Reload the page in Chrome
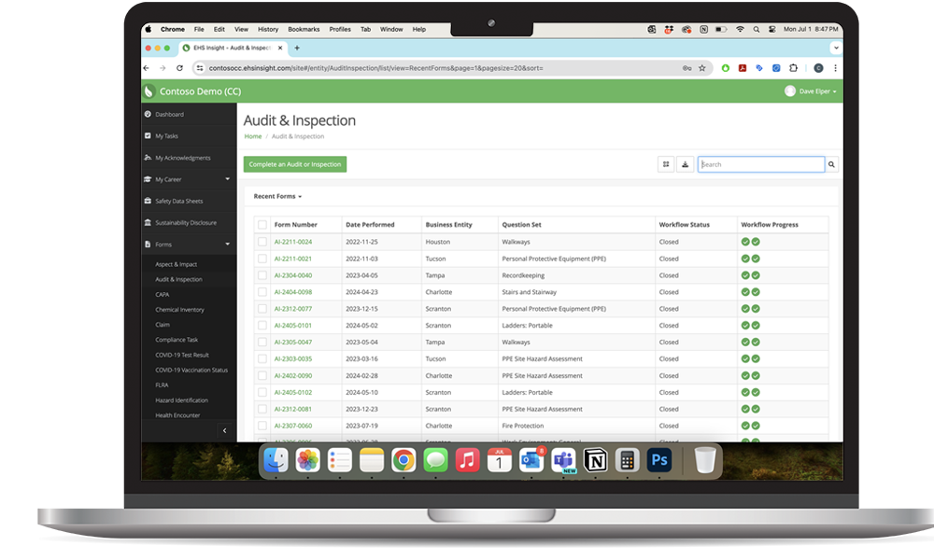The height and width of the screenshot is (560, 934). tap(179, 68)
